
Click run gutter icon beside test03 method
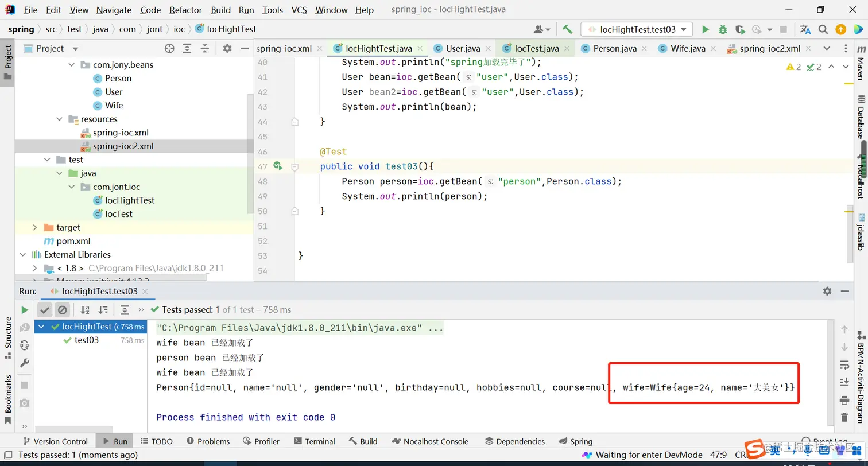coord(278,166)
